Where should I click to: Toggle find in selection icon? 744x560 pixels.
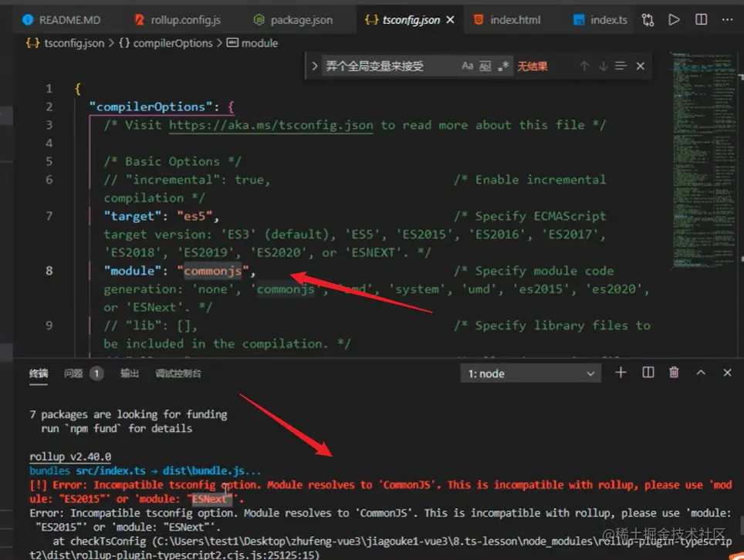pos(621,66)
